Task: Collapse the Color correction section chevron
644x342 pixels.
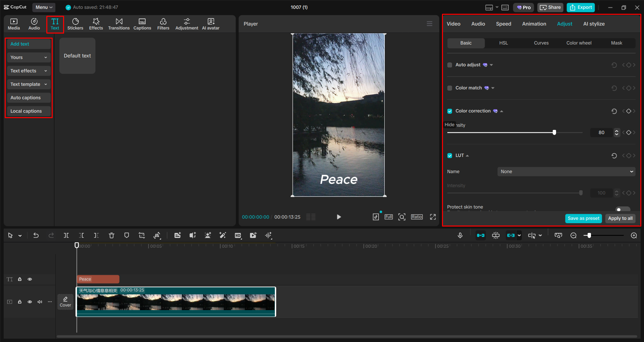Action: coord(501,111)
